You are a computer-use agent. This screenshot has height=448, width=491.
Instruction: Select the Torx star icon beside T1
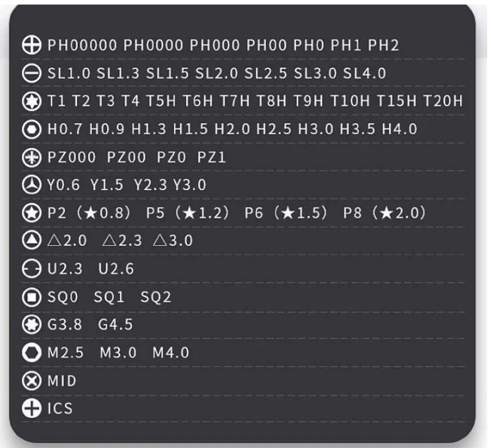[32, 101]
